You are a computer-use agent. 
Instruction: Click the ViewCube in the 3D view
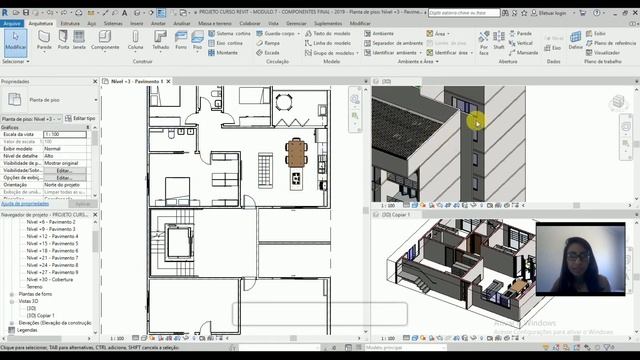pos(618,102)
